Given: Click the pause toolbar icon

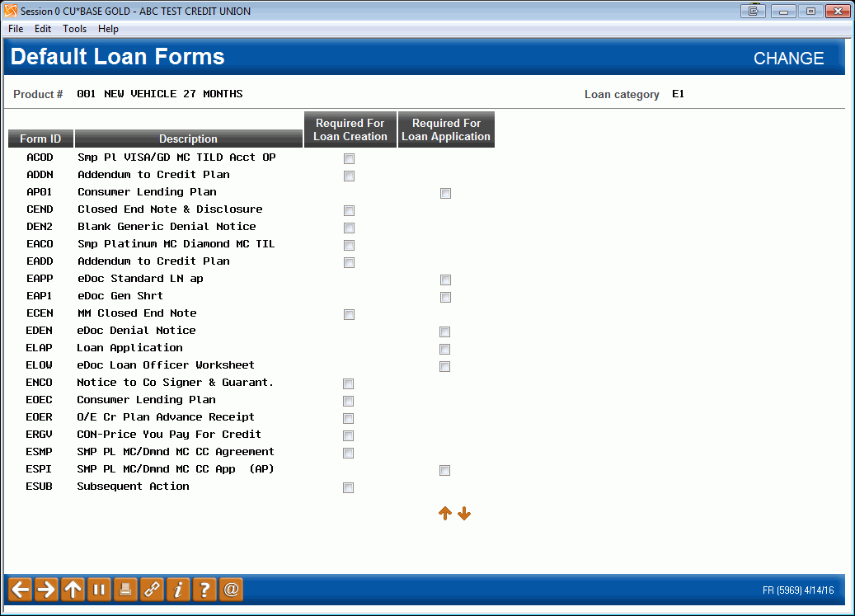Looking at the screenshot, I should click(x=99, y=590).
